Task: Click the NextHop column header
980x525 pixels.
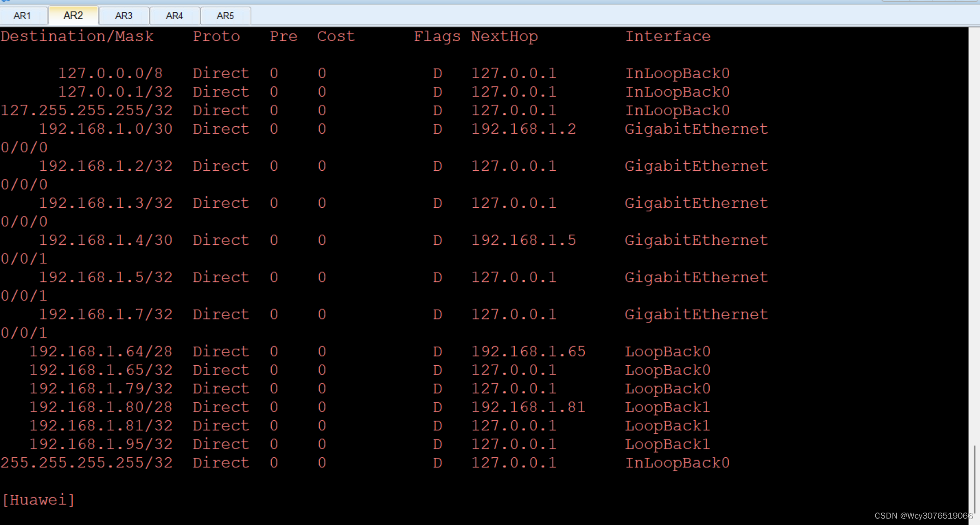Action: coord(505,36)
